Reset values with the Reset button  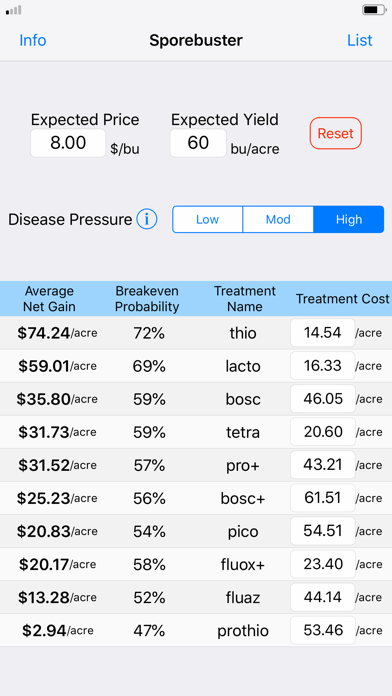pos(336,133)
